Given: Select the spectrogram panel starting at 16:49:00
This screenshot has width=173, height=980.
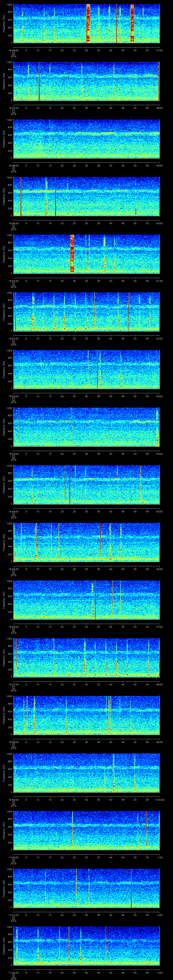Looking at the screenshot, I should pos(86,196).
